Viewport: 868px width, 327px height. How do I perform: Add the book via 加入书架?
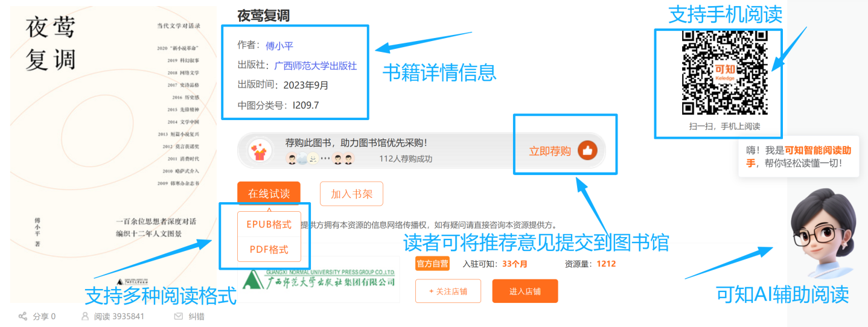[351, 194]
